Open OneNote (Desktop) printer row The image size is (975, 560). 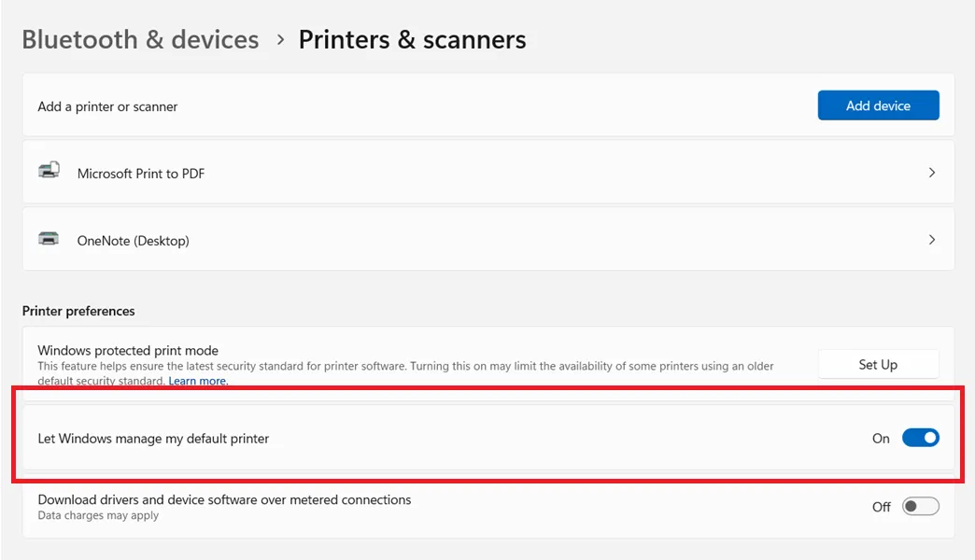(x=488, y=239)
